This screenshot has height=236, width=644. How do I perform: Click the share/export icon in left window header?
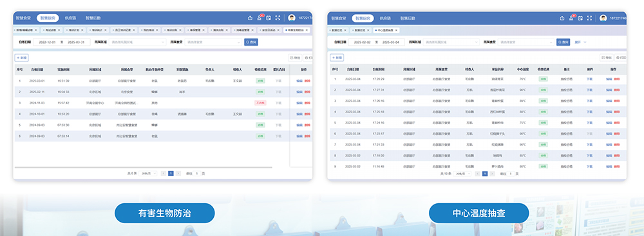(250, 17)
